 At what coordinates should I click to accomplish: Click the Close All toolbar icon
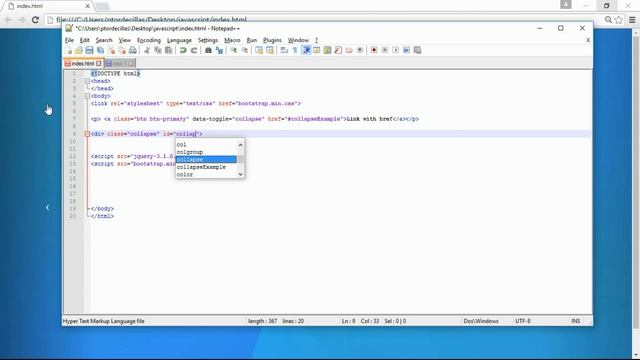point(122,50)
